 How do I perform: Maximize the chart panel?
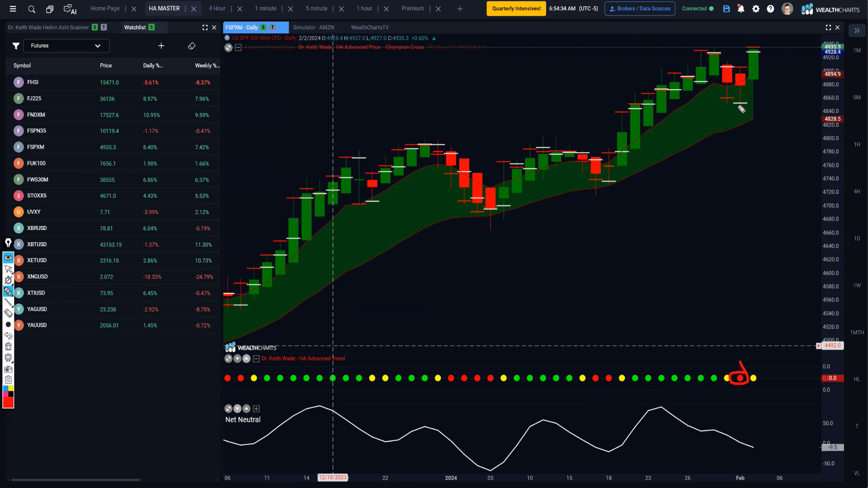828,28
